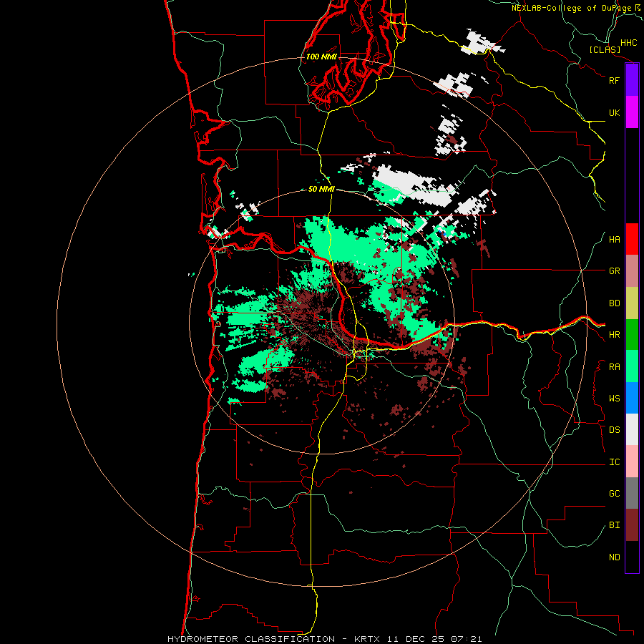The height and width of the screenshot is (644, 644).
Task: Pick the RA bright green legend swatch
Action: (632, 366)
